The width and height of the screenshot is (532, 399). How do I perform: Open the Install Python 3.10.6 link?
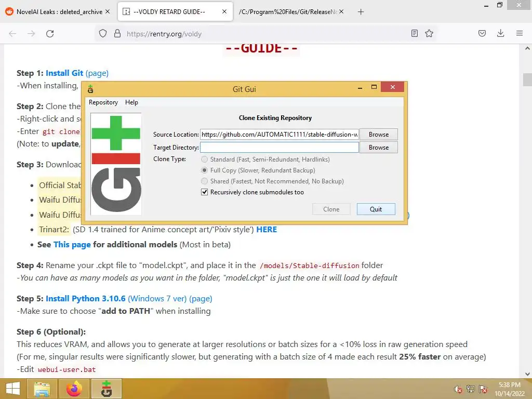click(86, 299)
